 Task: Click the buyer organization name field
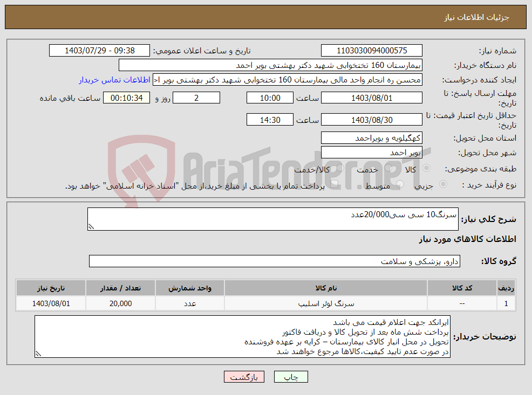[x=270, y=65]
